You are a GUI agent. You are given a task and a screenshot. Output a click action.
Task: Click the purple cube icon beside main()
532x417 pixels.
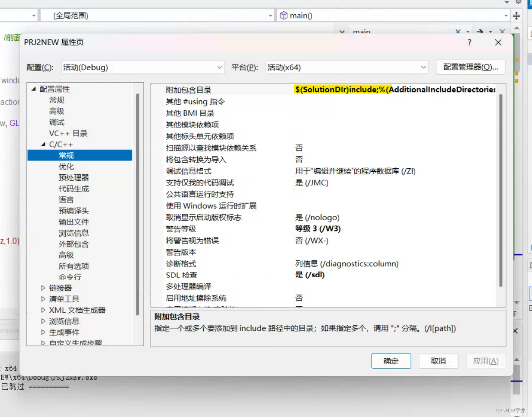pyautogui.click(x=284, y=15)
